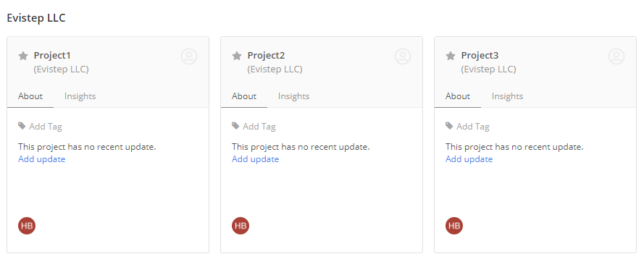Click Project1 owner avatar placeholder icon
Viewport: 644px width, 267px height.
(x=189, y=56)
